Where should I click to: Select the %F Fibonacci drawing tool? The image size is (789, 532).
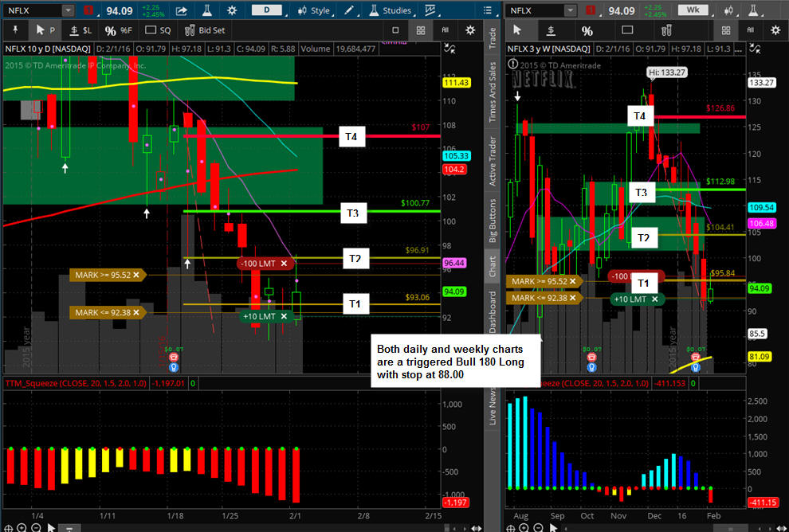(118, 30)
